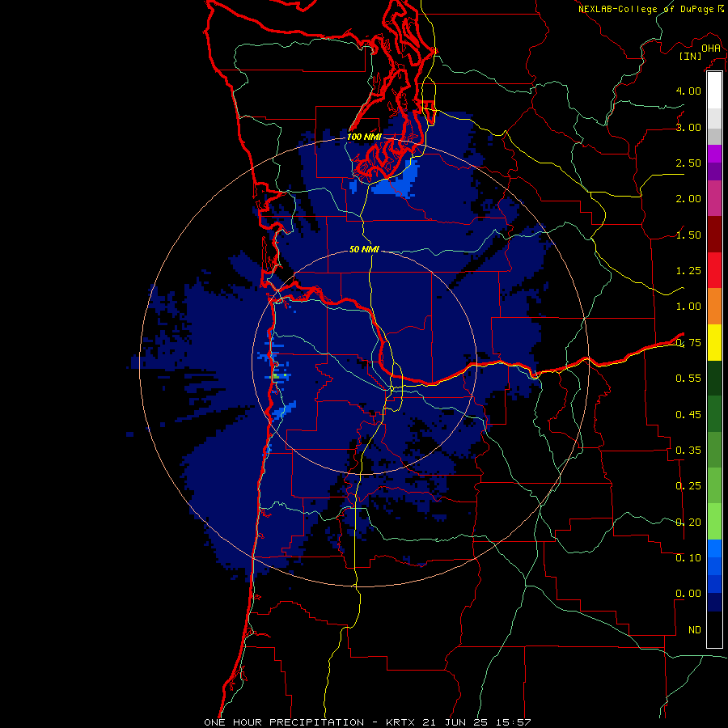Click the "0.55" legend value

click(x=688, y=379)
